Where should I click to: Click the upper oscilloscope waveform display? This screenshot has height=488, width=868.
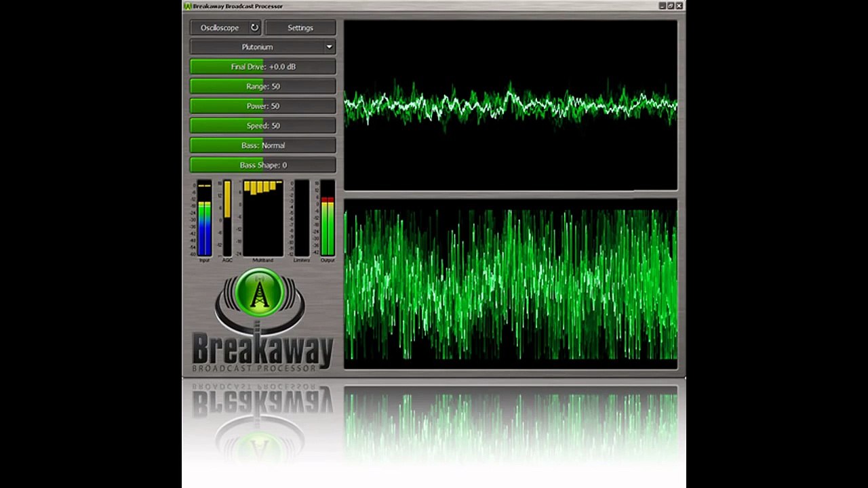[511, 106]
